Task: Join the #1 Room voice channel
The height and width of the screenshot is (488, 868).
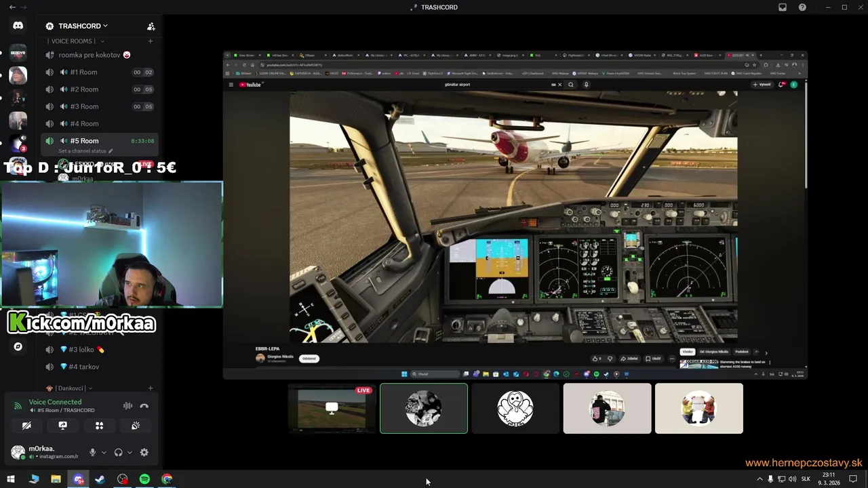Action: tap(98, 72)
